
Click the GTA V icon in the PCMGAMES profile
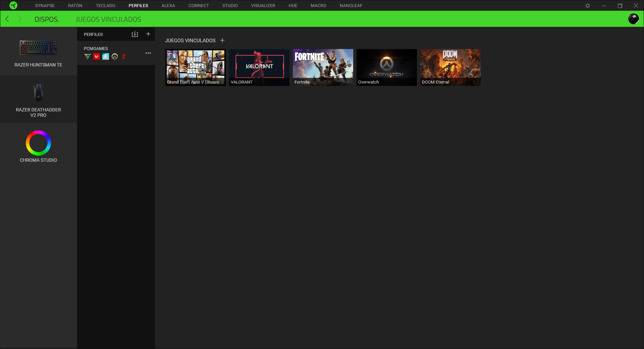click(88, 56)
